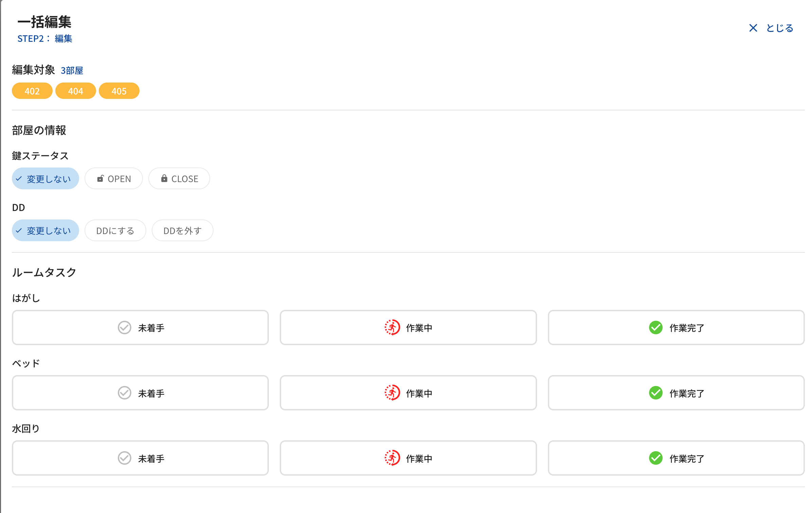
Task: Click the room 404 orange tag
Action: (x=75, y=91)
